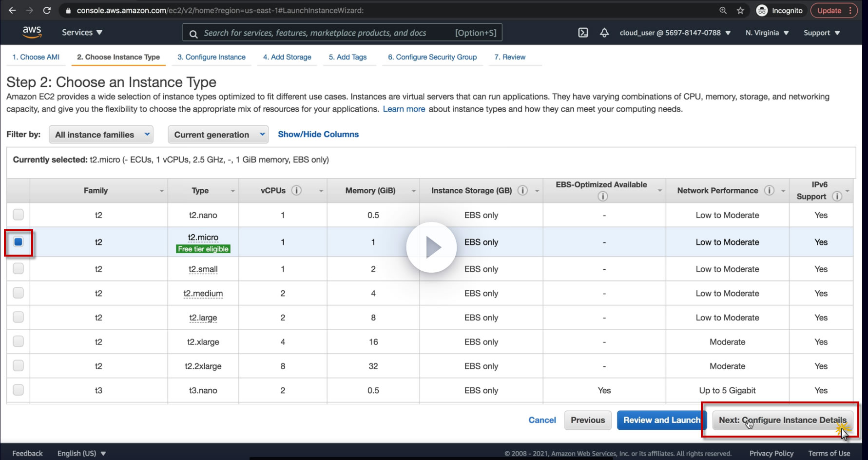Screen dimensions: 868x460
Task: Click the vCPUs info icon
Action: [x=296, y=191]
